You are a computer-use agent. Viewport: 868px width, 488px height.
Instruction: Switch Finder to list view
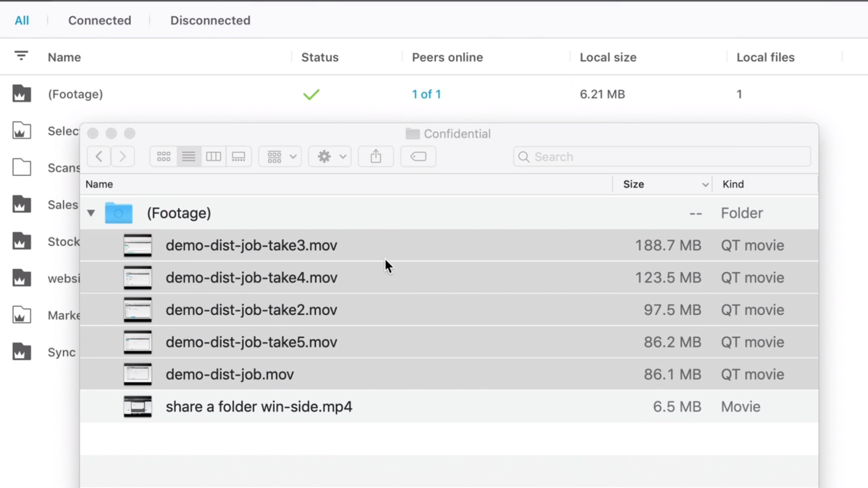click(x=189, y=157)
